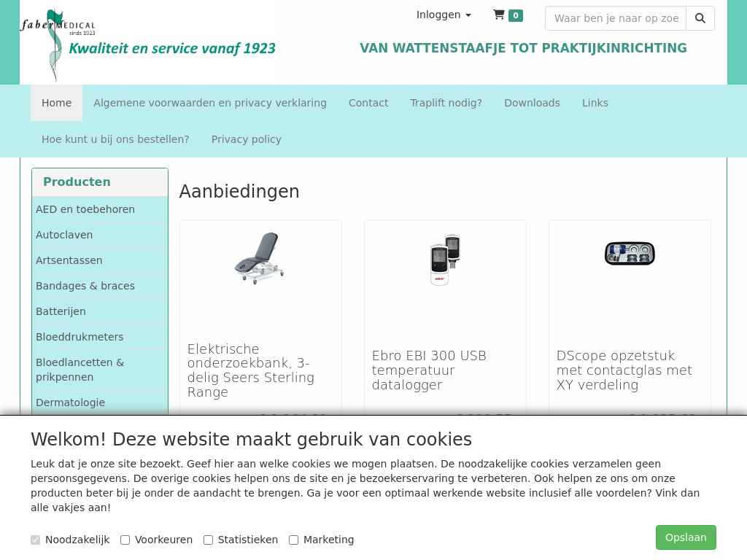Viewport: 747px width, 560px height.
Task: Open Algemene voorwaarden en privacy verklaring
Action: pos(210,103)
